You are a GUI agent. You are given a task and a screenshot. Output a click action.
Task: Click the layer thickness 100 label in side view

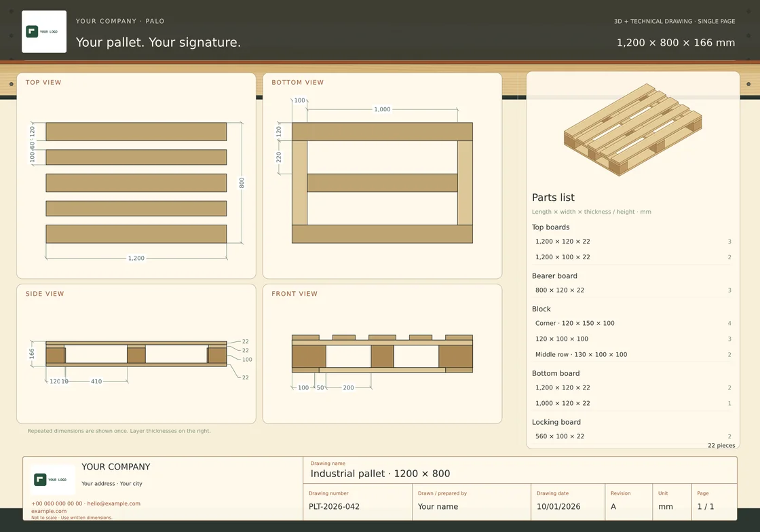(x=247, y=360)
